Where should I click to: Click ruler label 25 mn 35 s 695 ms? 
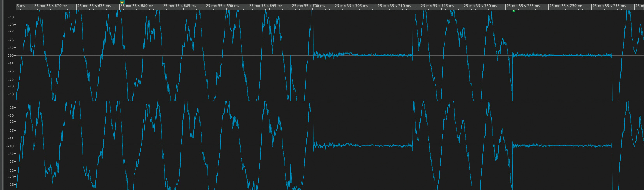pos(266,6)
